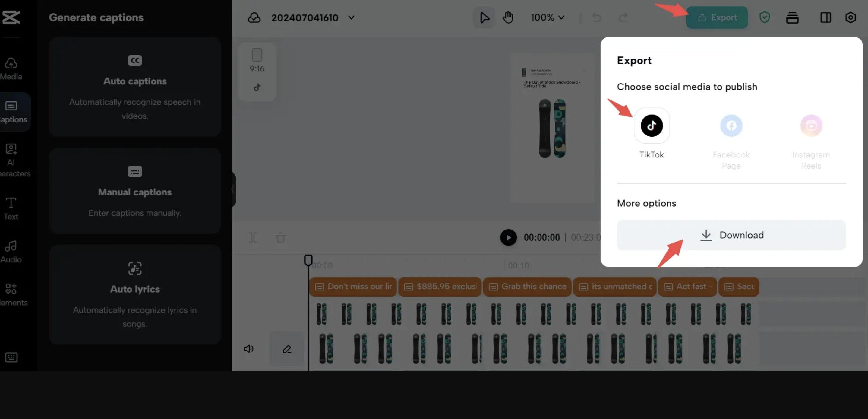Open the stacked layers panel icon

coord(792,17)
